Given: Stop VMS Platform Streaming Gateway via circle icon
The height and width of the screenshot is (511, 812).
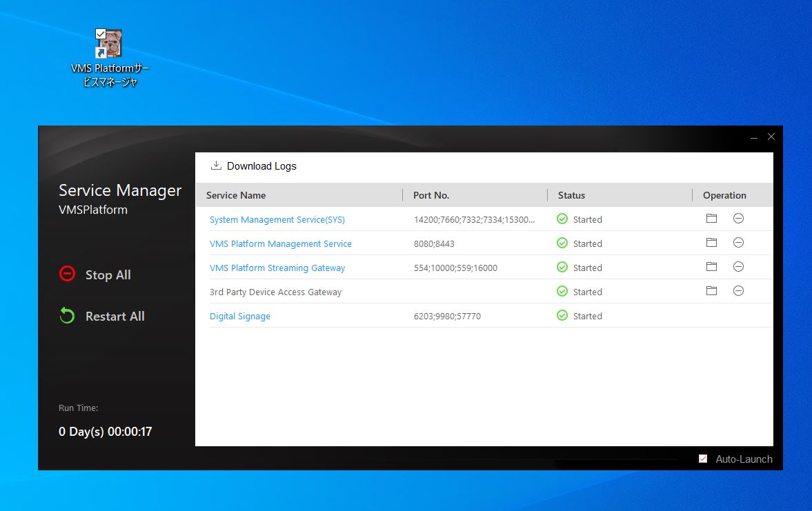Looking at the screenshot, I should click(x=738, y=267).
